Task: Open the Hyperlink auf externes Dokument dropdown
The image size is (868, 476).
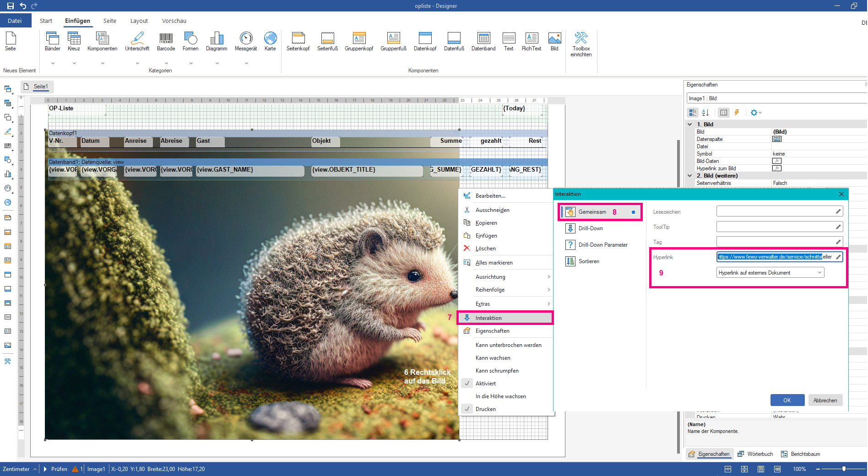Action: tap(770, 273)
